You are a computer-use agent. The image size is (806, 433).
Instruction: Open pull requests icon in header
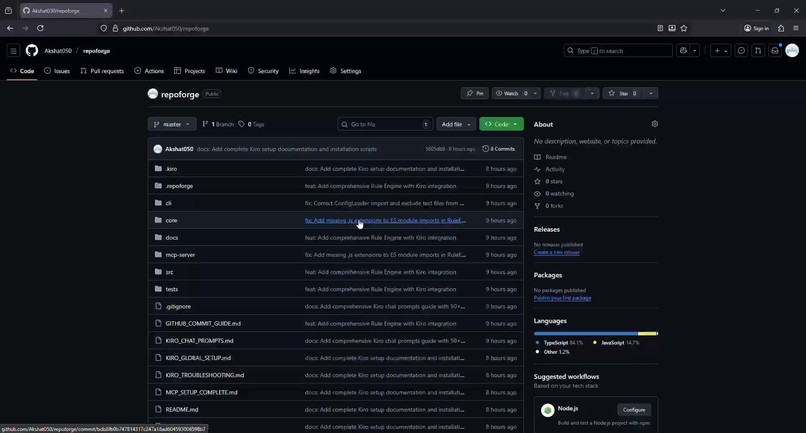(x=758, y=50)
